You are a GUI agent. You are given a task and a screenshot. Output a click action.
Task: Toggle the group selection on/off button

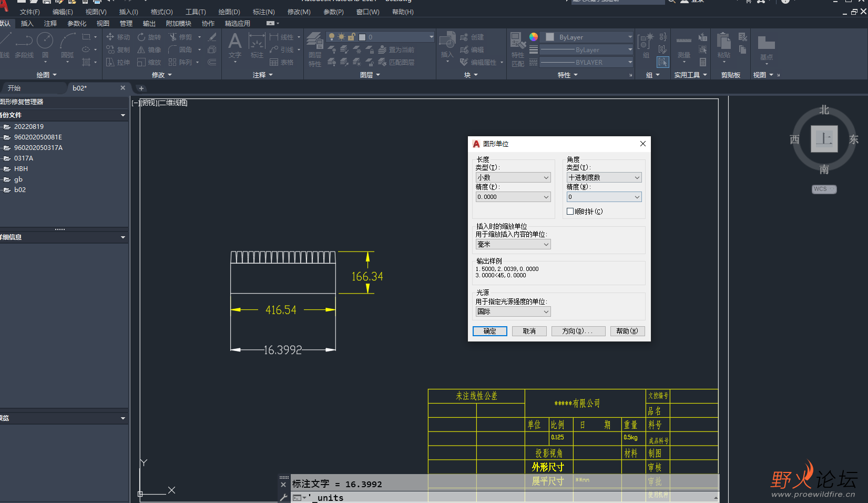coord(663,62)
